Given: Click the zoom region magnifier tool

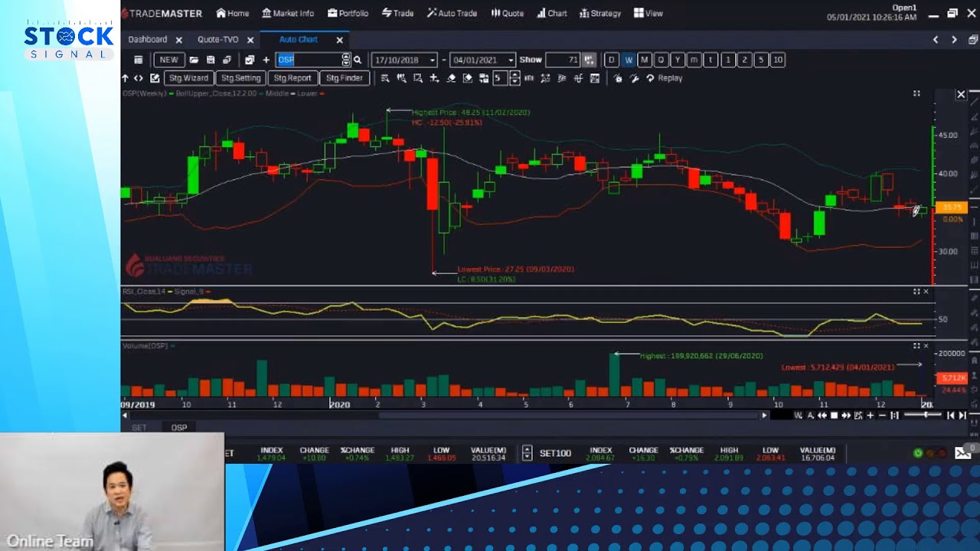Looking at the screenshot, I should [417, 78].
